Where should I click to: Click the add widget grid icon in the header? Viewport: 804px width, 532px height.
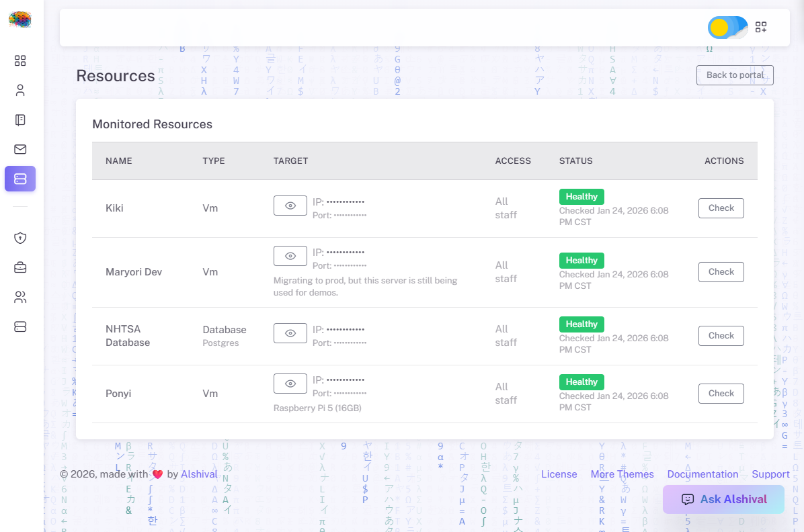pyautogui.click(x=761, y=28)
